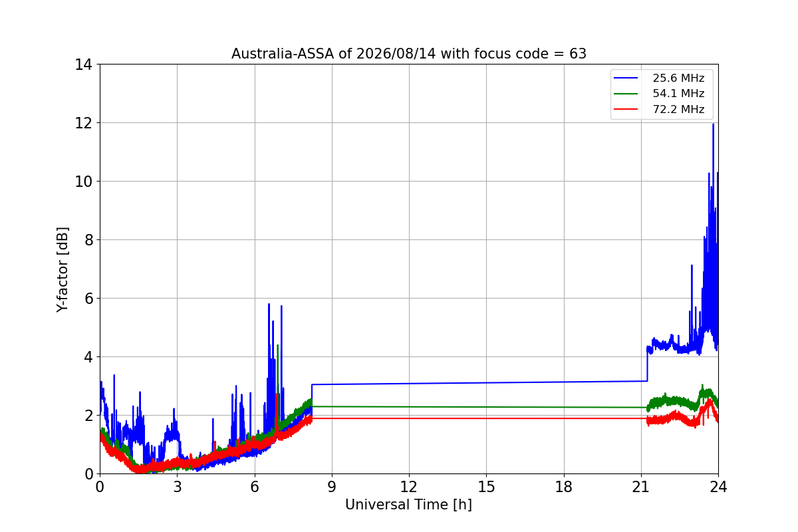Click the tallest blue spike near 24h
The image size is (798, 532).
[713, 125]
